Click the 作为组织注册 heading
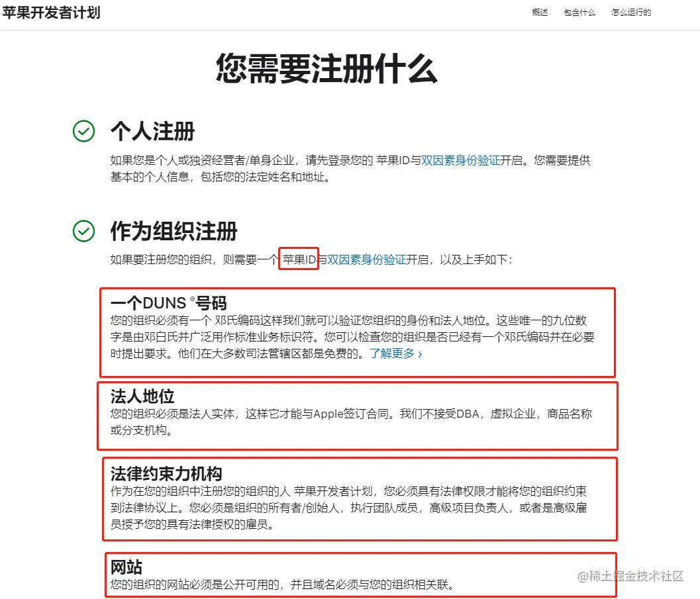The image size is (700, 599). [174, 231]
